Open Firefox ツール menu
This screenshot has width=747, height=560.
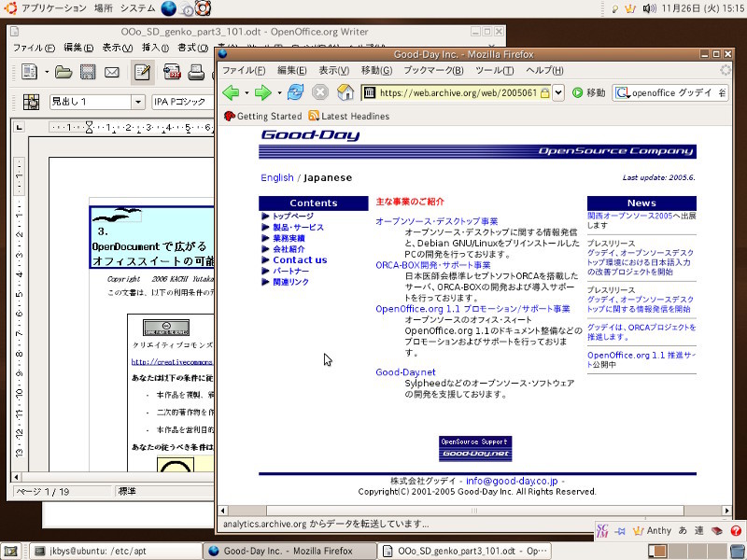pos(495,71)
